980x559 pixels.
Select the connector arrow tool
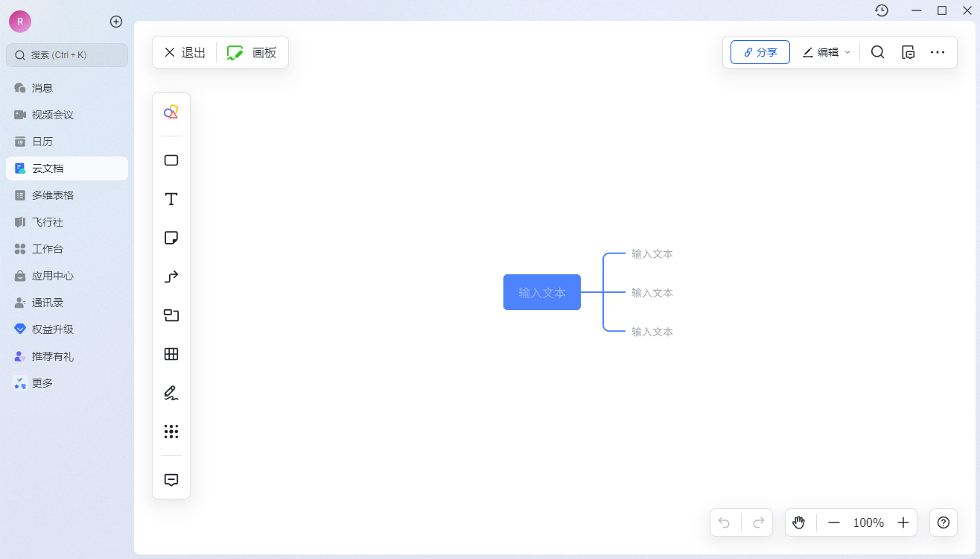point(171,277)
